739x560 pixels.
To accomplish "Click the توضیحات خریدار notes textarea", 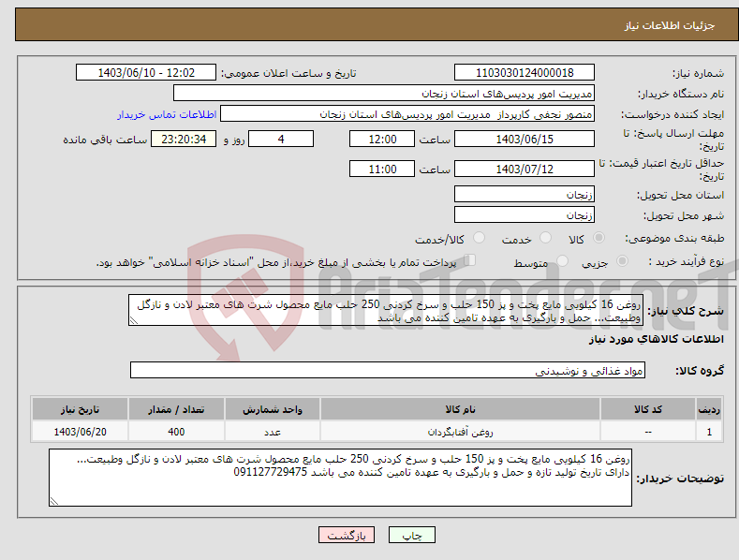I will (x=340, y=478).
